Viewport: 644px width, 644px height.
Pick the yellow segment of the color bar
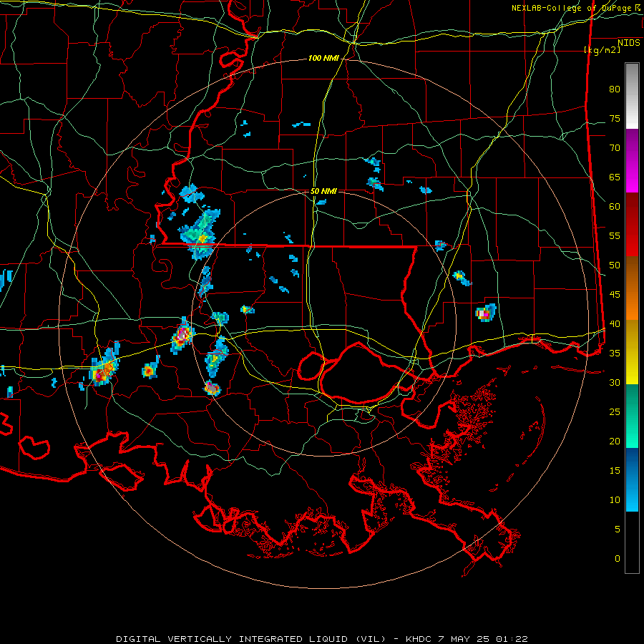(632, 352)
